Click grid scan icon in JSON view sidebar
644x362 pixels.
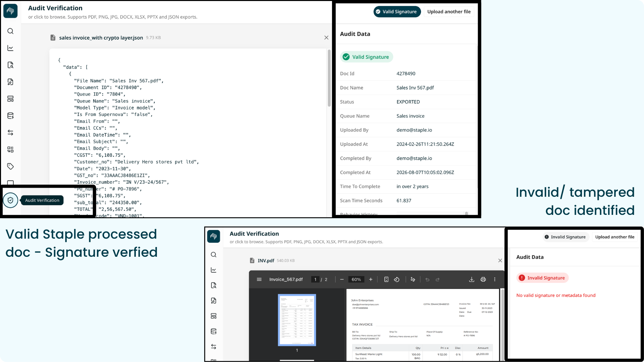tap(10, 149)
